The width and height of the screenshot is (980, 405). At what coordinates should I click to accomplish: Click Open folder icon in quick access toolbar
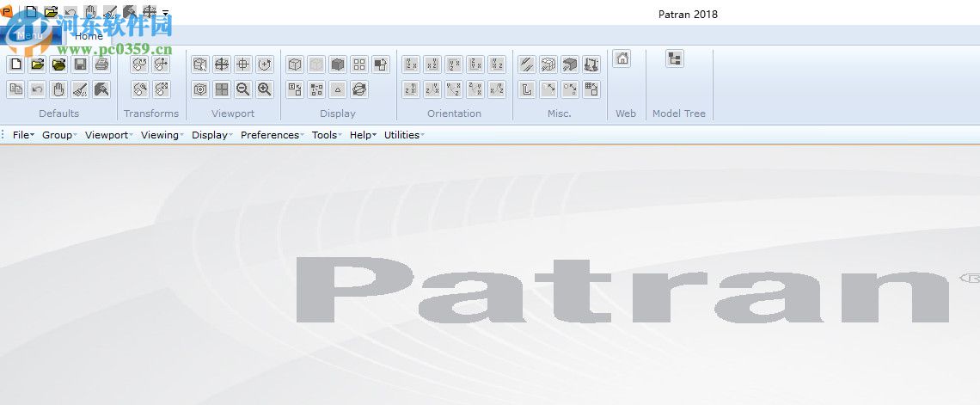(52, 11)
